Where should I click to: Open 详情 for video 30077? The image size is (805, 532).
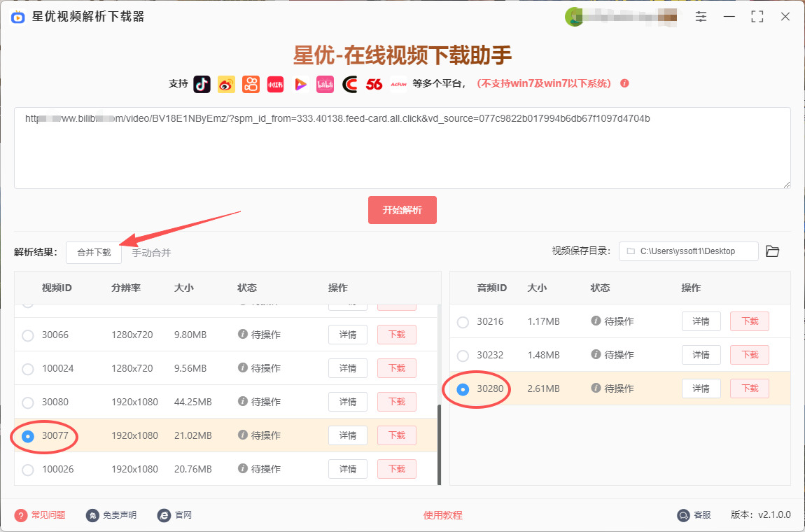[348, 435]
